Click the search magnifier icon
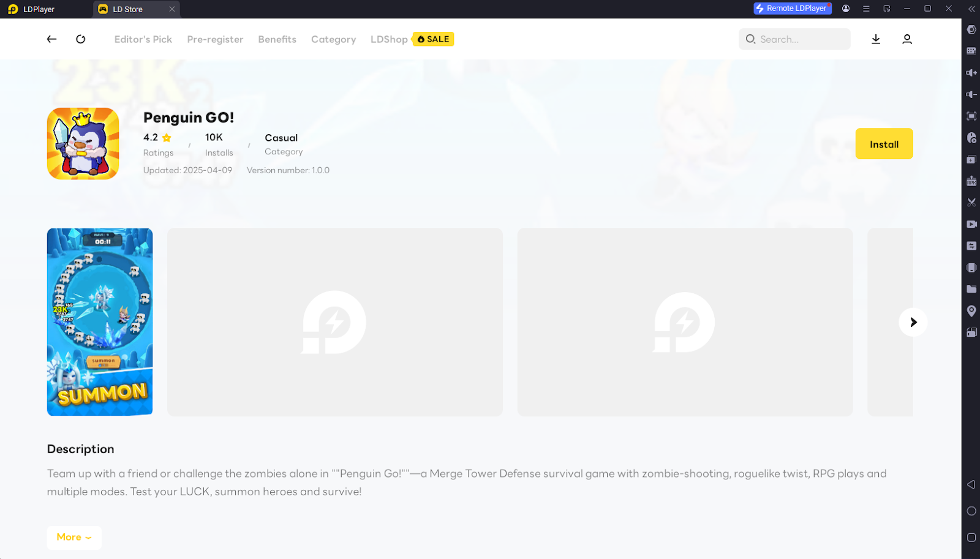 coord(750,39)
